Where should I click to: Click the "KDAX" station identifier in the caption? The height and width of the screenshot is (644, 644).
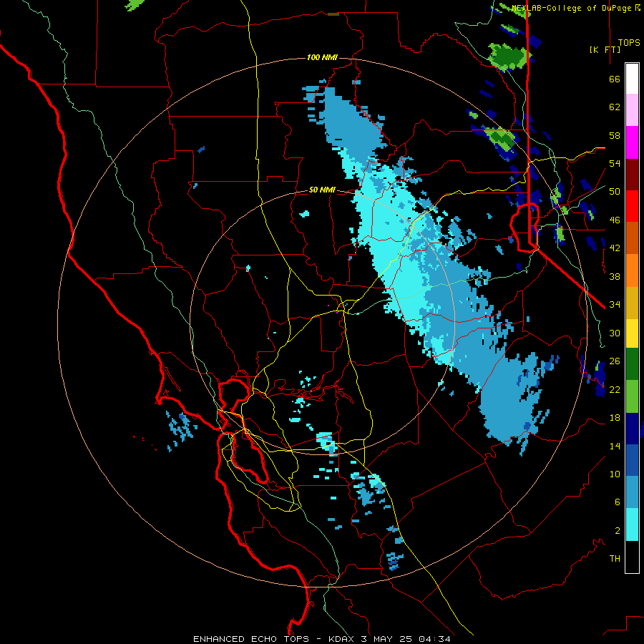(x=342, y=639)
